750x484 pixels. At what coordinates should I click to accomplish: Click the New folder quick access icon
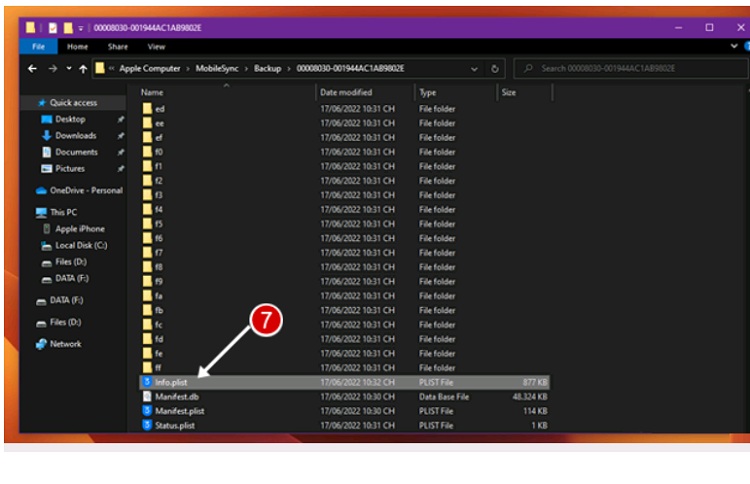click(68, 28)
